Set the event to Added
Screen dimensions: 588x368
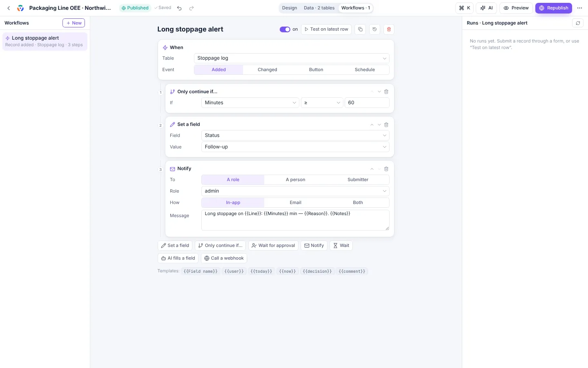tap(218, 70)
